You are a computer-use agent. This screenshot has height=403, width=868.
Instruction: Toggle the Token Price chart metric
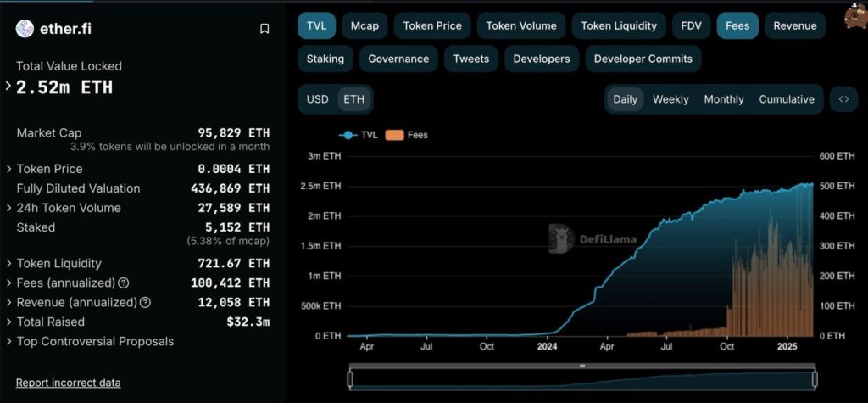coord(432,26)
